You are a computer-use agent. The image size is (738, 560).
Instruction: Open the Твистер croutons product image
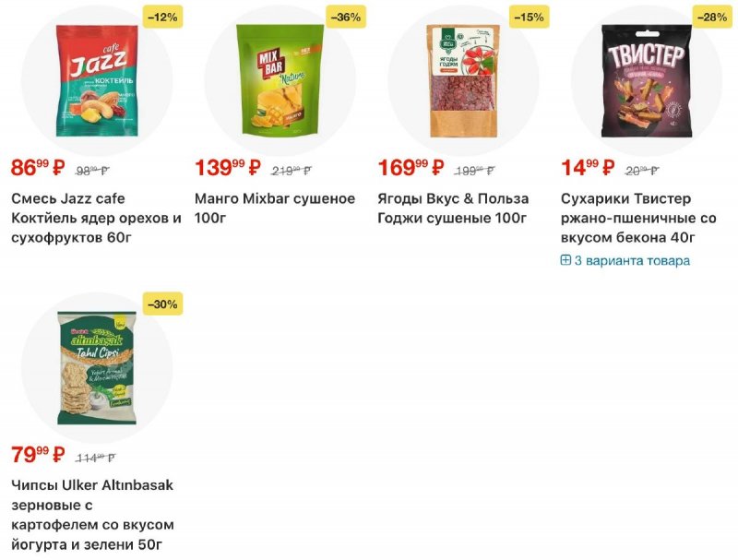pos(647,78)
